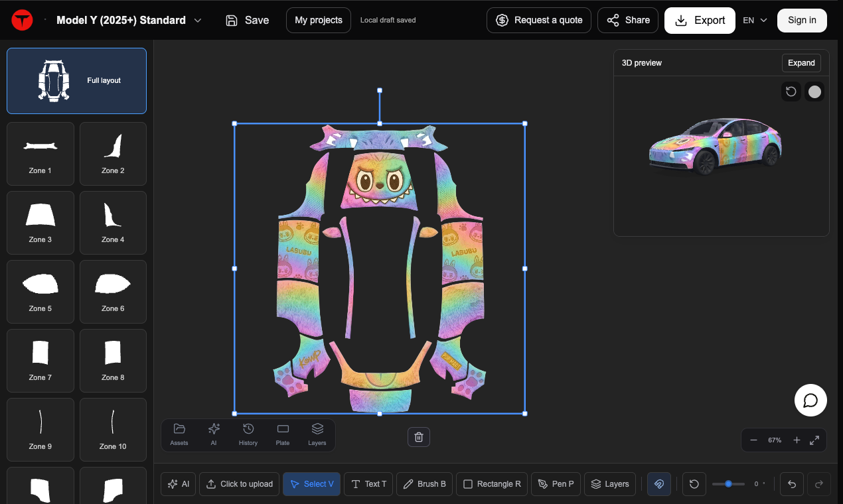Select the Zone 2 panel
Viewport: 843px width, 504px height.
tap(113, 154)
